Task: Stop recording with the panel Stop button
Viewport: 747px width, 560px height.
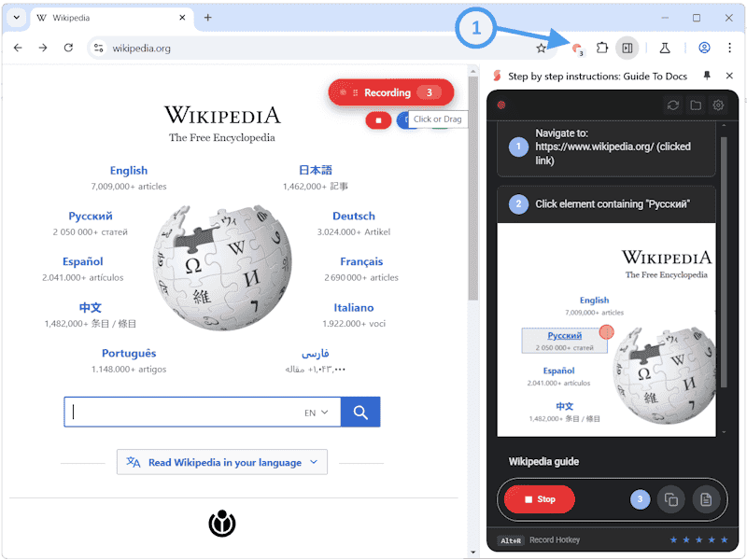Action: [540, 499]
